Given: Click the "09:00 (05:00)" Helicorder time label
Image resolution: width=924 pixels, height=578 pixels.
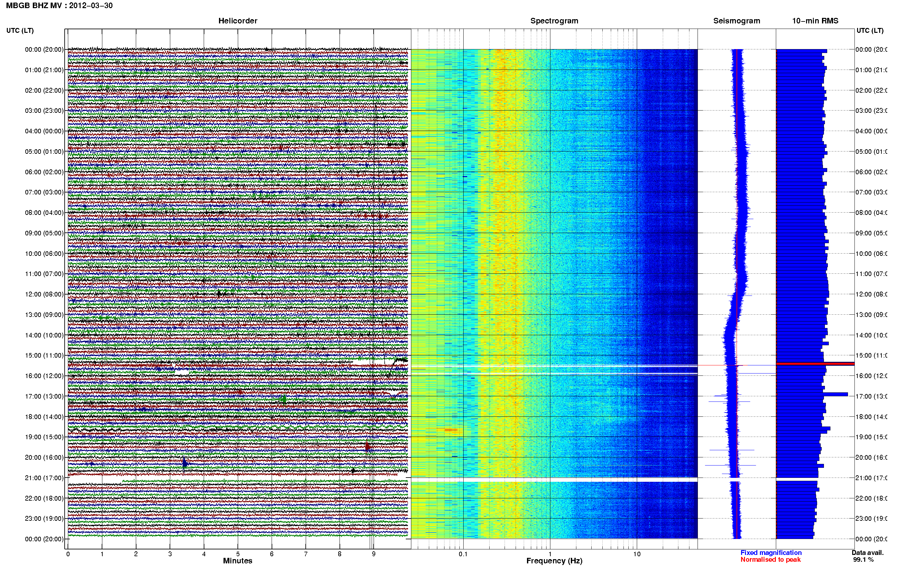Looking at the screenshot, I should [44, 233].
